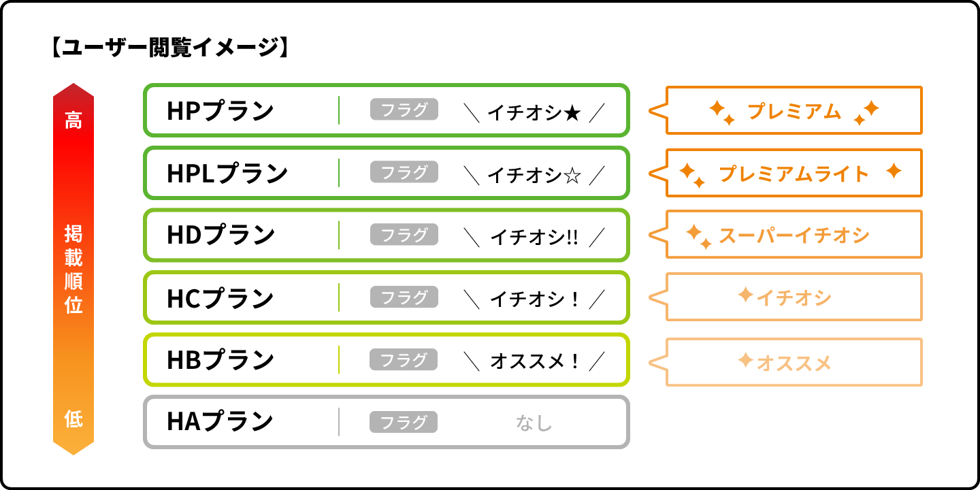Click the flag badge in HC plan row
This screenshot has height=490, width=980.
pyautogui.click(x=404, y=297)
